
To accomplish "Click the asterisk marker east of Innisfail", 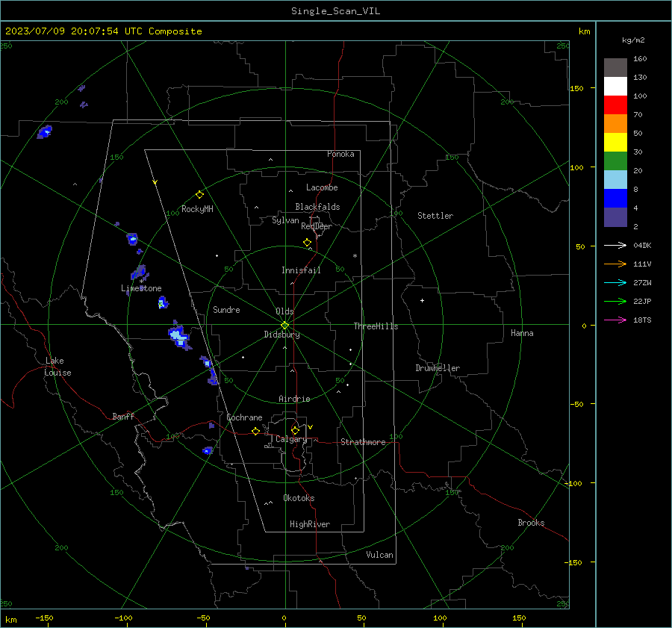I will coord(355,256).
